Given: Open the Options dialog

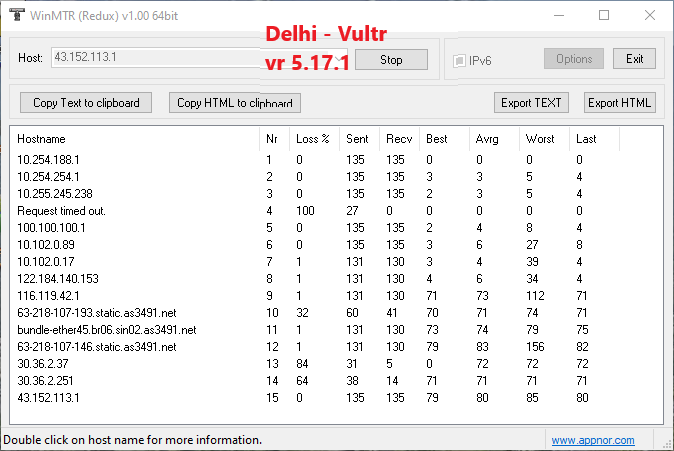Looking at the screenshot, I should coord(574,58).
